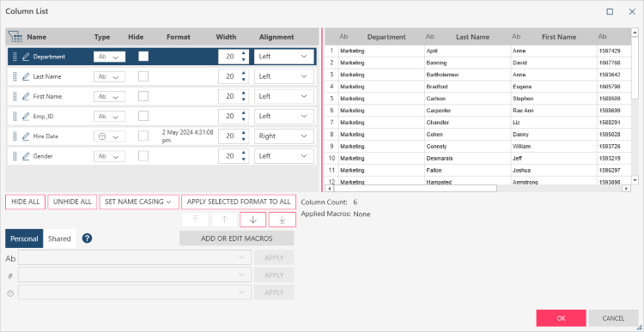Image resolution: width=644 pixels, height=332 pixels.
Task: Open the Type dropdown for Department
Action: (109, 57)
